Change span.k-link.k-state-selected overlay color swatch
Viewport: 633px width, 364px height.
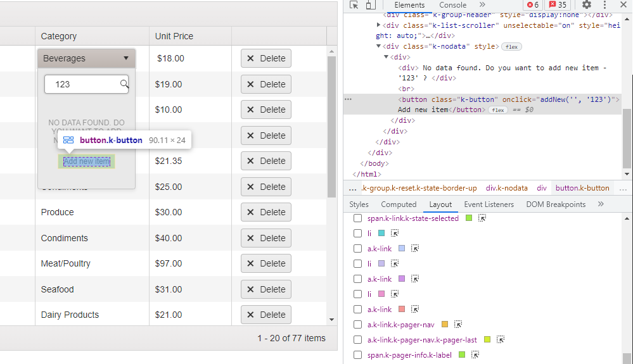click(x=469, y=218)
